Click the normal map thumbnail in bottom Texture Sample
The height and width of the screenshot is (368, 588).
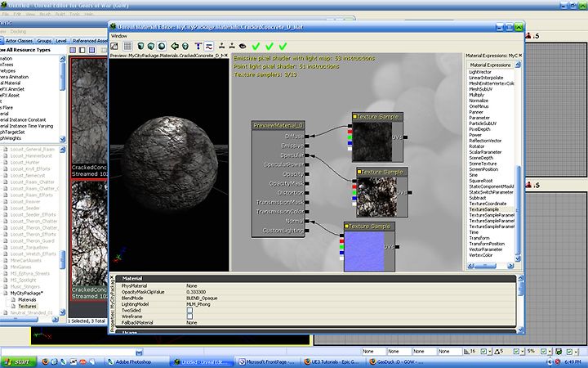pos(364,251)
